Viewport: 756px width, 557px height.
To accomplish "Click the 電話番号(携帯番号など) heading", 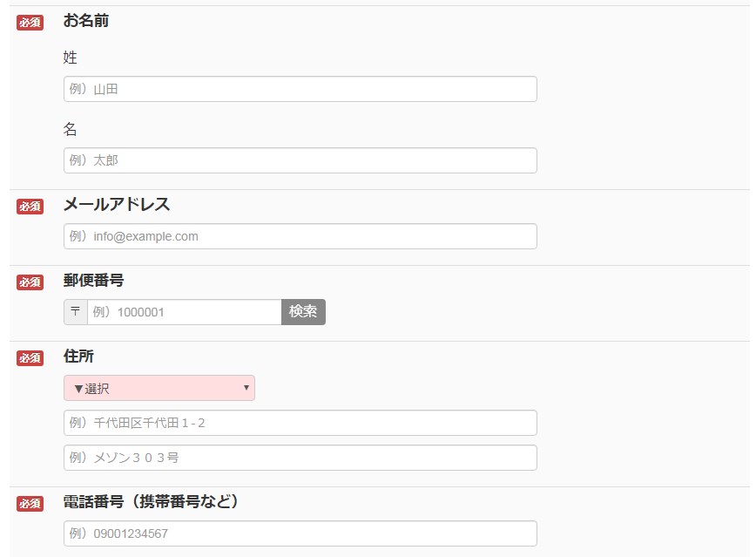I will (x=152, y=502).
